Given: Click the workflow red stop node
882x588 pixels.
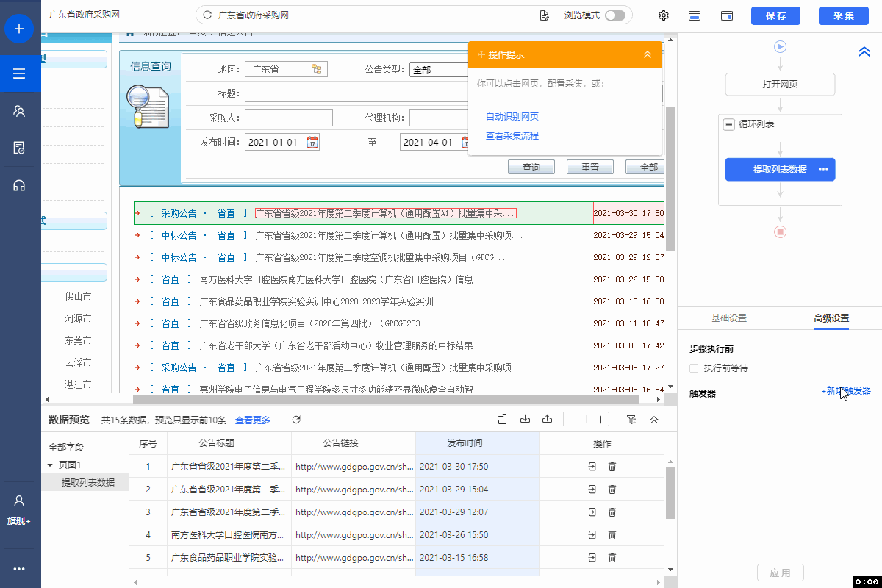Looking at the screenshot, I should pyautogui.click(x=781, y=232).
